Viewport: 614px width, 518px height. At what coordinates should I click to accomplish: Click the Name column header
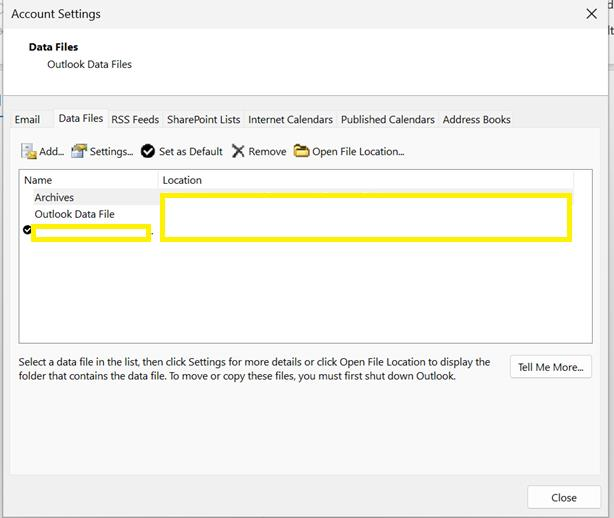pos(89,180)
